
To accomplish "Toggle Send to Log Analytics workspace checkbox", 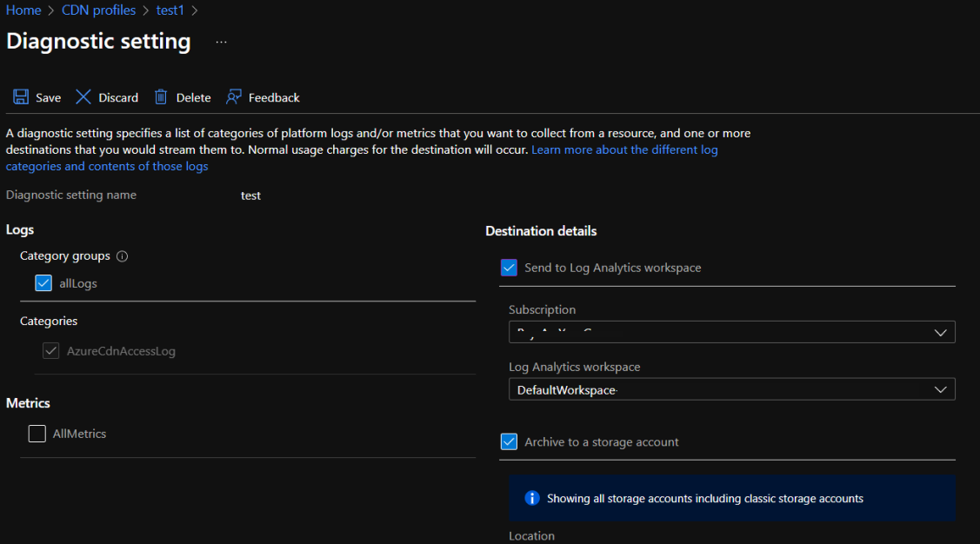I will point(510,268).
